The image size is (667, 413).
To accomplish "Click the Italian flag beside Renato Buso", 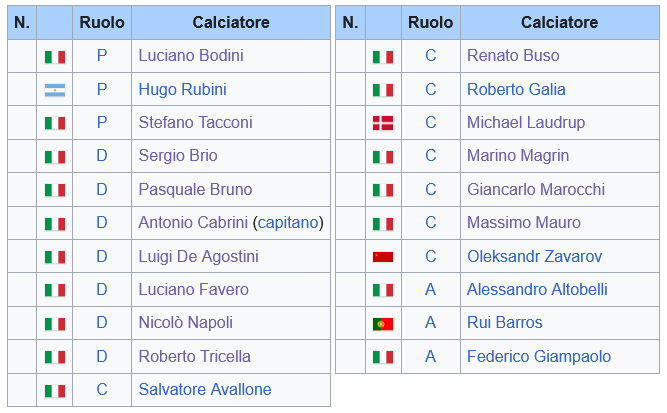I will tap(382, 56).
